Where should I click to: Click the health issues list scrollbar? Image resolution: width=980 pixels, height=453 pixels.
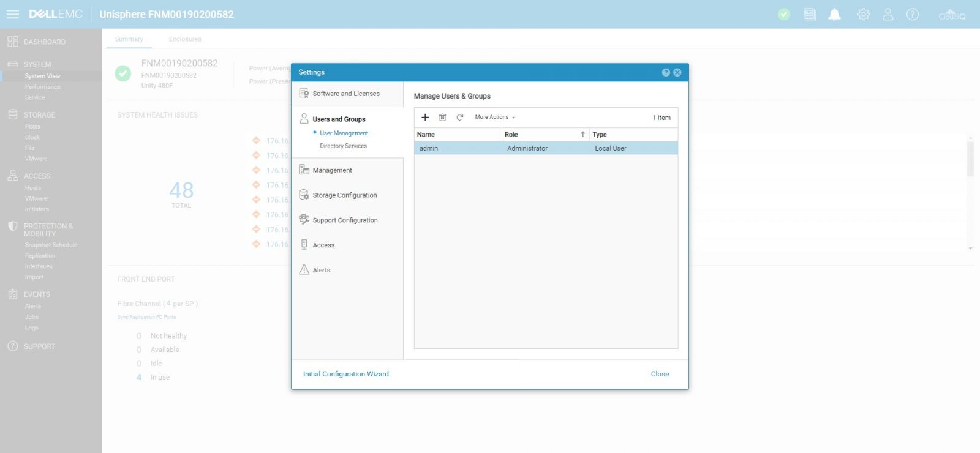pyautogui.click(x=970, y=159)
